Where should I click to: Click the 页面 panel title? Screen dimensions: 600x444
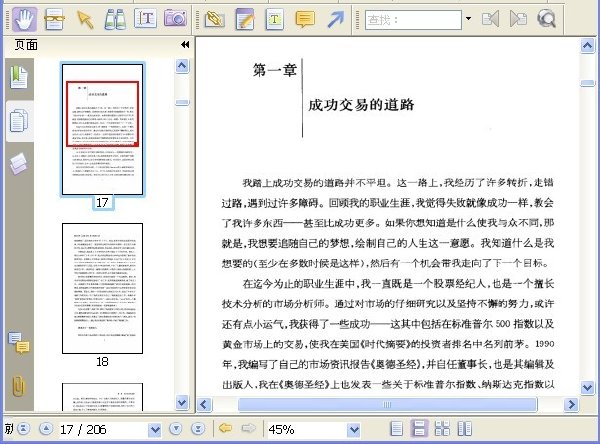tap(26, 45)
